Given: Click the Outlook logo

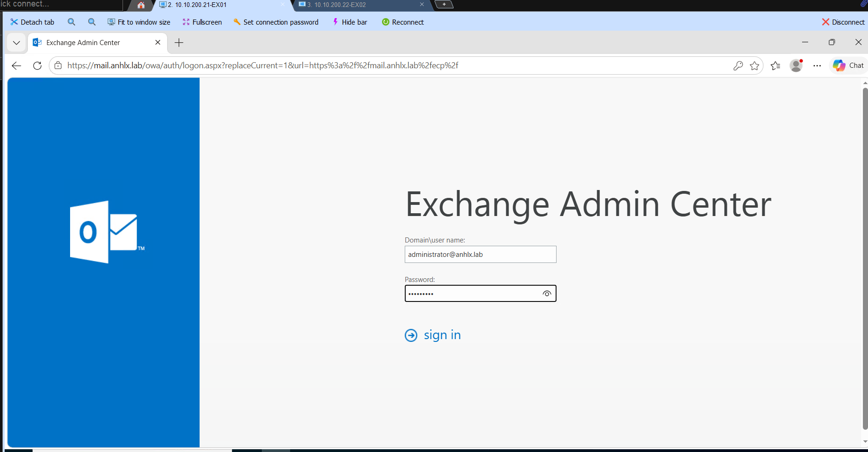Looking at the screenshot, I should [107, 232].
